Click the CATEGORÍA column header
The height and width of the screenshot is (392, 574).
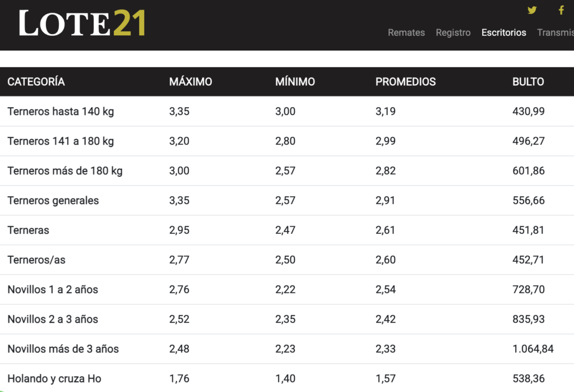point(36,82)
